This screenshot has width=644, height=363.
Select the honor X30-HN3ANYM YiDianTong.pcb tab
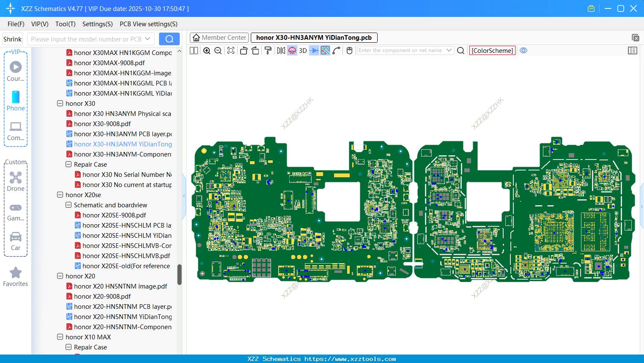point(314,38)
